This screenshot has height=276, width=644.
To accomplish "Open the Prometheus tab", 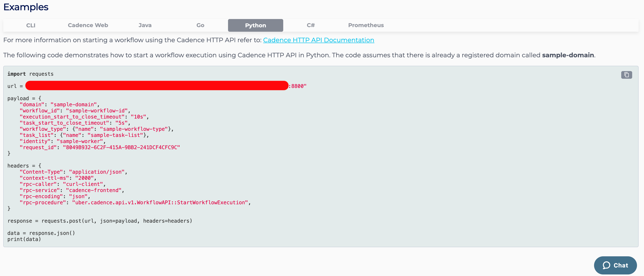I will pyautogui.click(x=366, y=25).
